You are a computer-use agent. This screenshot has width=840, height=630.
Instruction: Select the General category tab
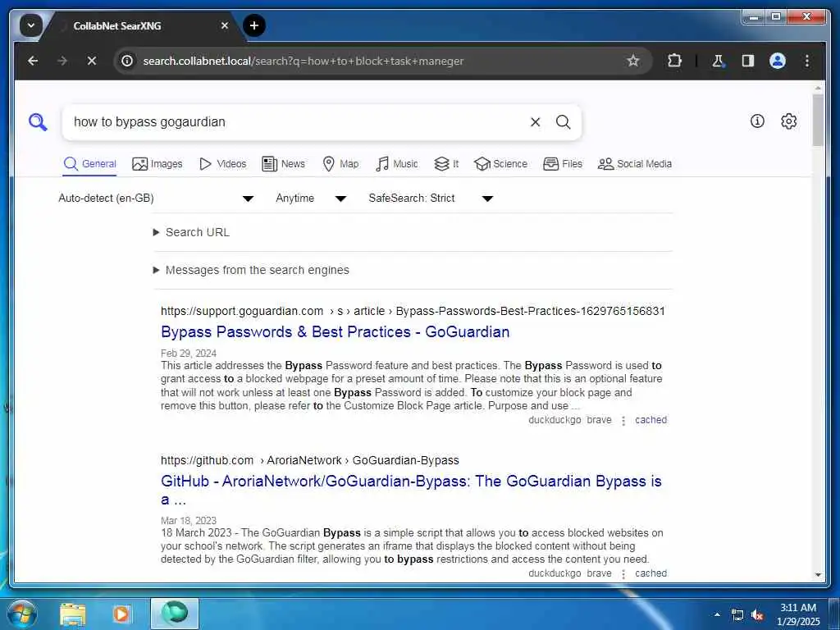click(x=90, y=164)
